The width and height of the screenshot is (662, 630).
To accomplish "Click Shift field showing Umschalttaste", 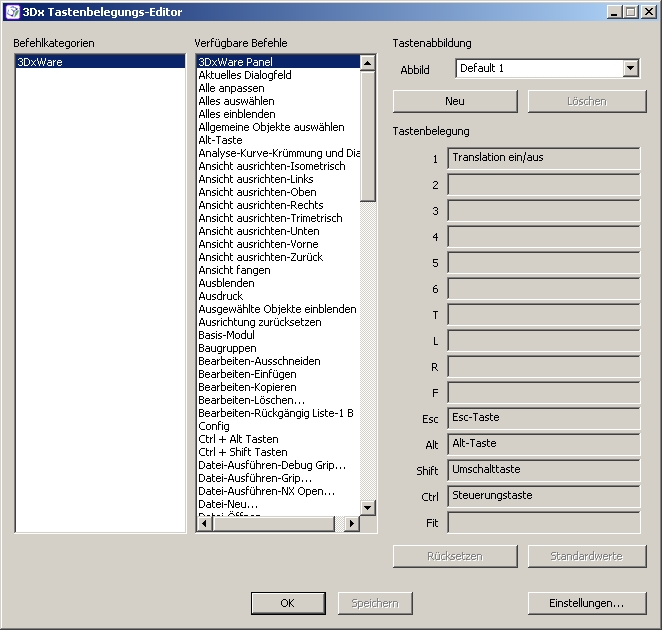I will point(544,471).
